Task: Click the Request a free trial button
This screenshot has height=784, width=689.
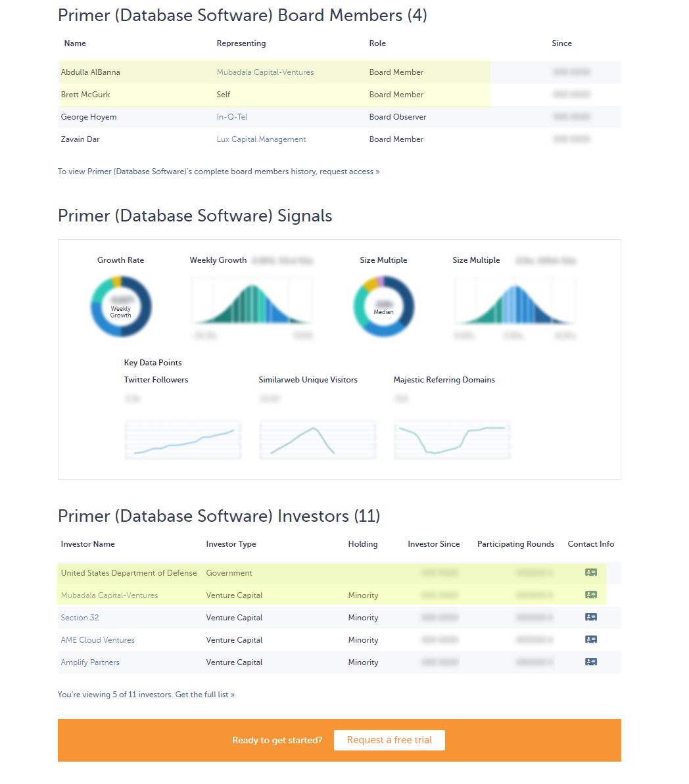Action: tap(389, 740)
